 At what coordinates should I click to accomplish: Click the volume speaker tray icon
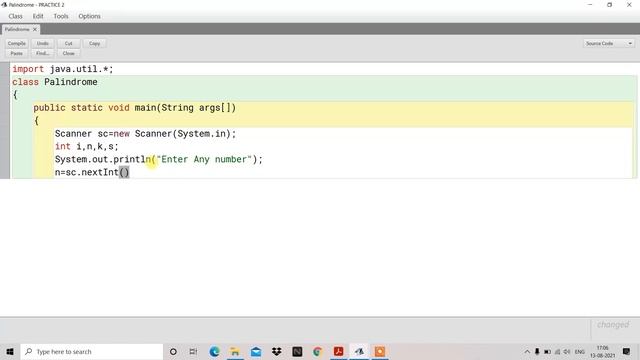(x=567, y=351)
